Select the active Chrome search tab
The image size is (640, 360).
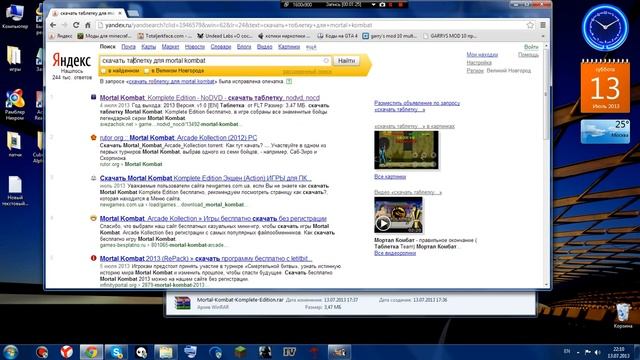click(87, 13)
